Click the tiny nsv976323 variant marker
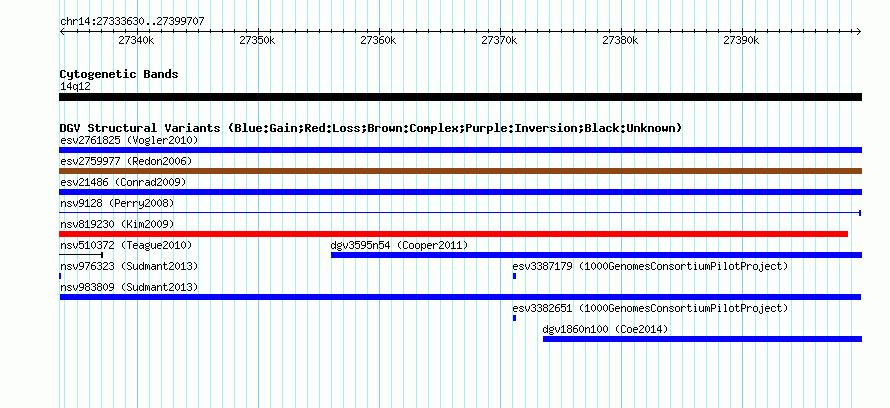The width and height of the screenshot is (890, 408). point(60,276)
